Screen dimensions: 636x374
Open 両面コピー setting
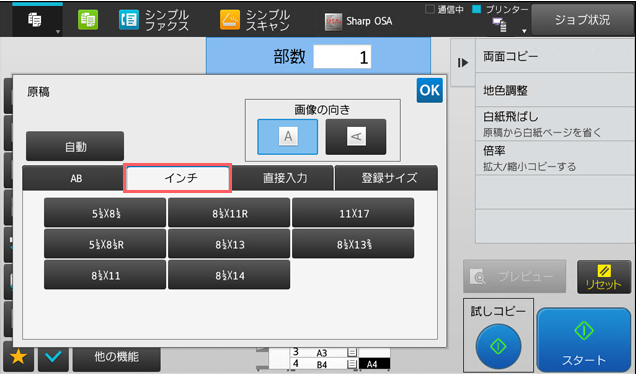(555, 56)
